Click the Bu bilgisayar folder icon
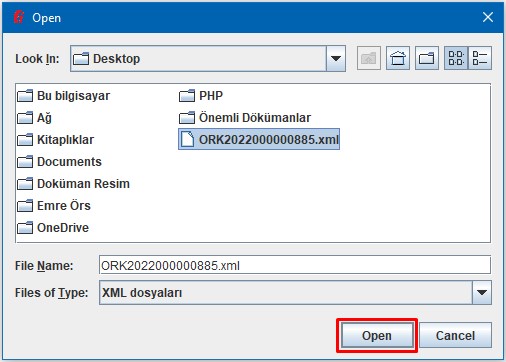The image size is (506, 362). click(25, 96)
